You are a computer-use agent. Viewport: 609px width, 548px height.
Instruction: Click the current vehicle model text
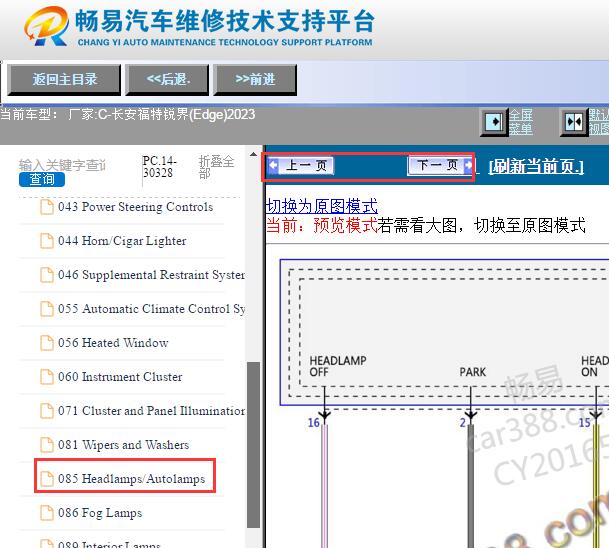[x=128, y=115]
